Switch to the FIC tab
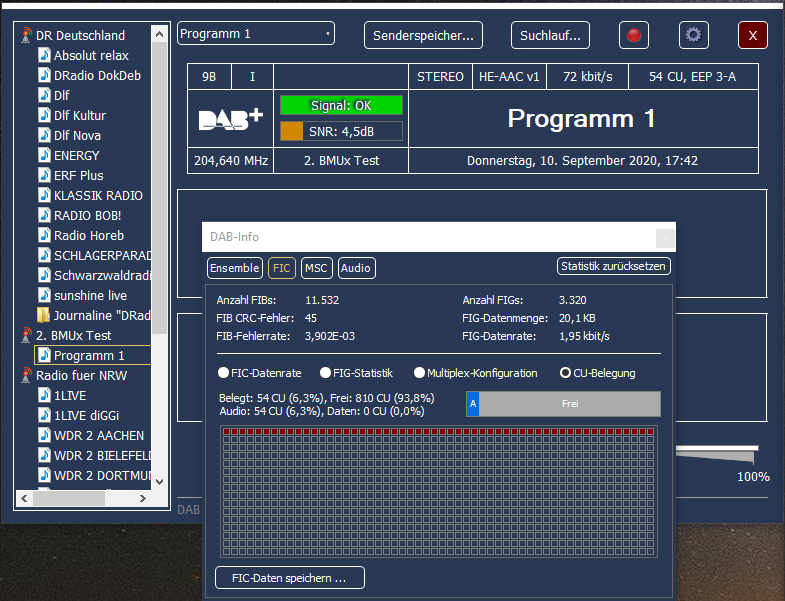Image resolution: width=785 pixels, height=601 pixels. [282, 268]
